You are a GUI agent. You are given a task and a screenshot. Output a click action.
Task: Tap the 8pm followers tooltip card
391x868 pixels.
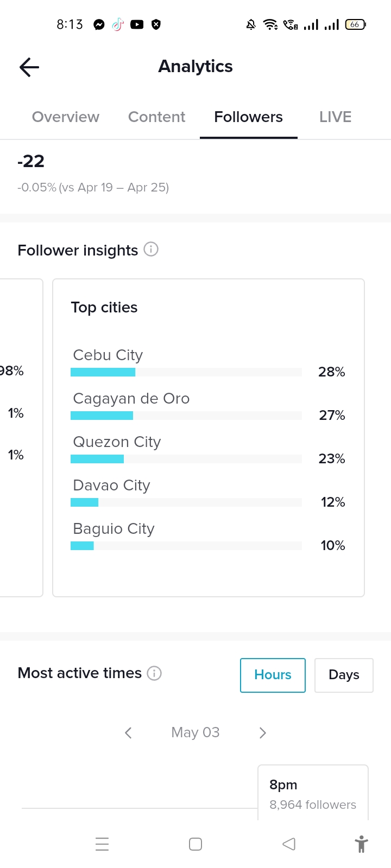pos(313,794)
